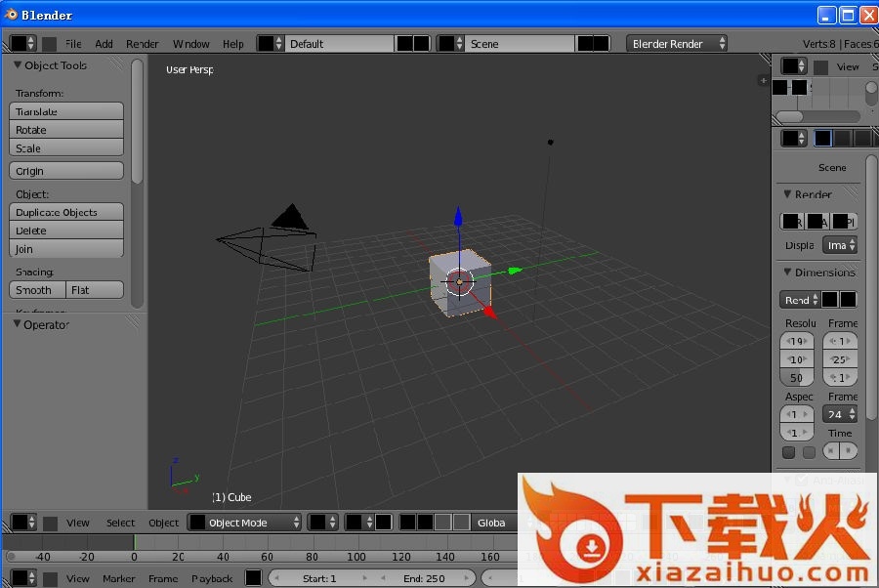Click the blue Z-axis manipulator arrow
The image size is (879, 588).
pyautogui.click(x=458, y=217)
